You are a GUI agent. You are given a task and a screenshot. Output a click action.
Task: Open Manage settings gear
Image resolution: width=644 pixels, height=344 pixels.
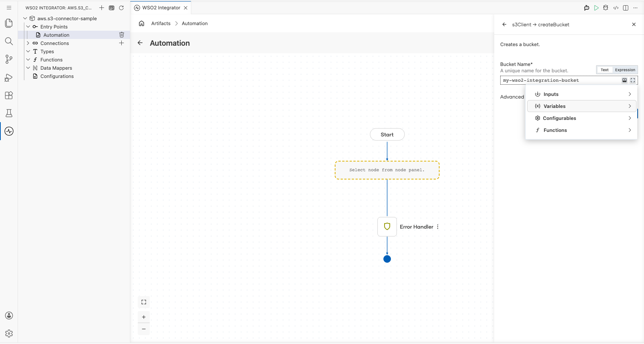(x=9, y=334)
